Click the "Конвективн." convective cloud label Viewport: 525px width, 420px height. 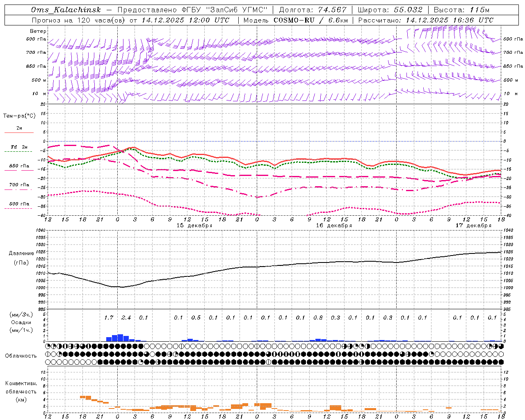coord(21,383)
